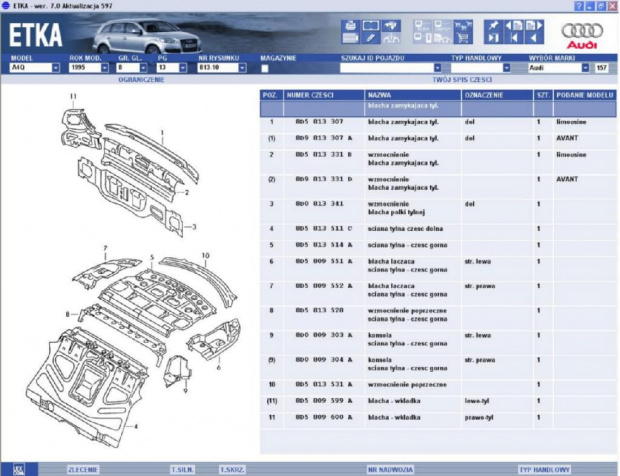Click the greyed documents-car icon
The height and width of the screenshot is (476, 620).
pyautogui.click(x=443, y=38)
